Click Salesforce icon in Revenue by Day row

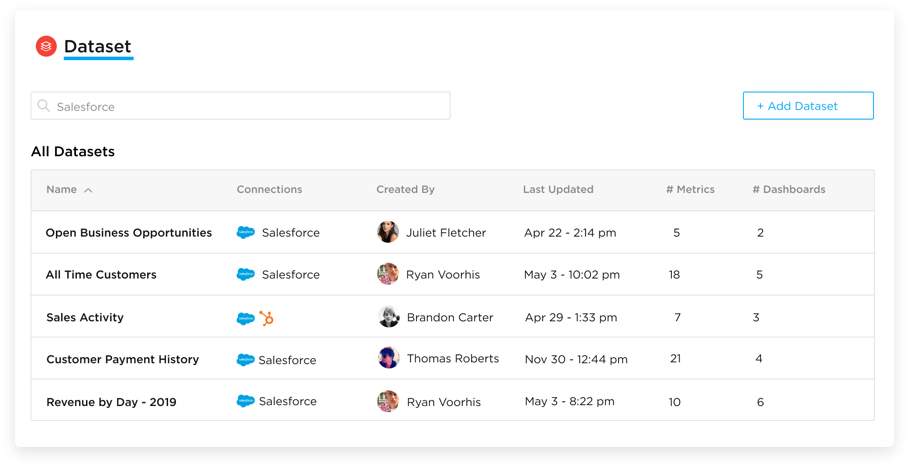[x=245, y=401]
